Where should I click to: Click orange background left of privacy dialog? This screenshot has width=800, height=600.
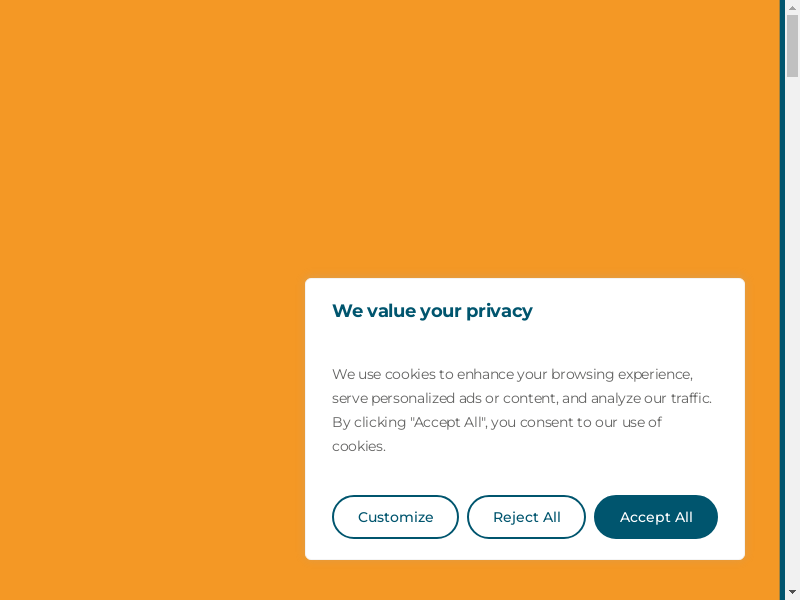click(x=150, y=420)
